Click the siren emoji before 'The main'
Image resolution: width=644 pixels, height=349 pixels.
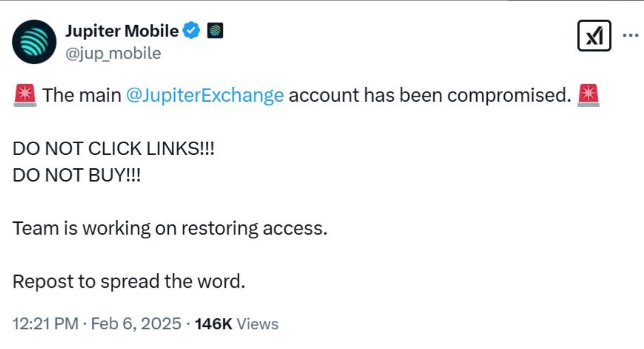coord(25,95)
